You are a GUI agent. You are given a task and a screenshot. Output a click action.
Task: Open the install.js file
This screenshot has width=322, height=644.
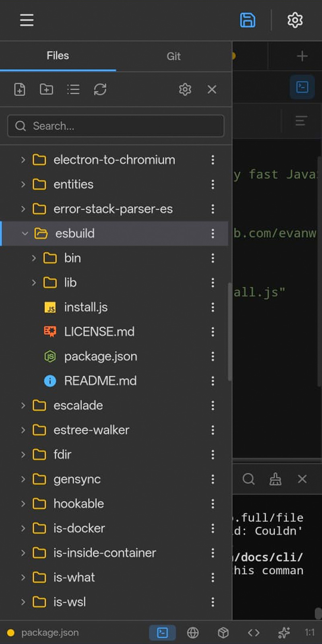tap(86, 307)
